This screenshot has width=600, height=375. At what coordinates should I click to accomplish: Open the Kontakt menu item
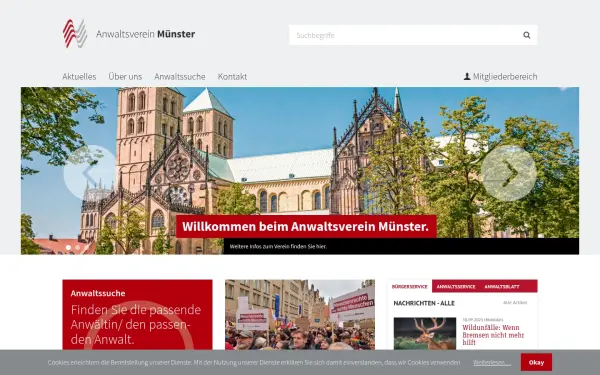(232, 77)
